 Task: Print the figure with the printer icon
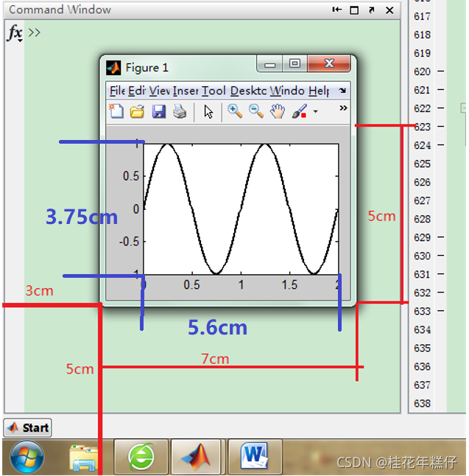(x=180, y=111)
